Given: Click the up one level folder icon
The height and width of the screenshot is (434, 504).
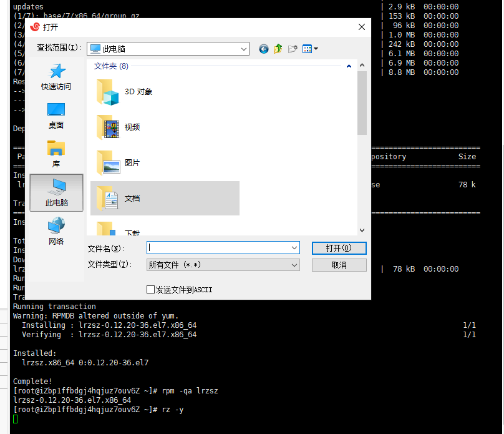Looking at the screenshot, I should tap(278, 48).
